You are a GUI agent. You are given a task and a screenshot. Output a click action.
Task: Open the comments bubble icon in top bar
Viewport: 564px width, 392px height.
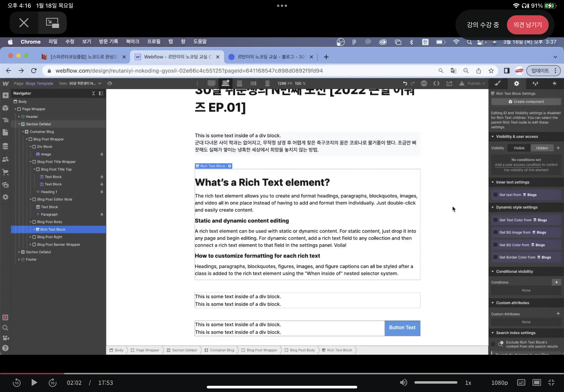(424, 83)
